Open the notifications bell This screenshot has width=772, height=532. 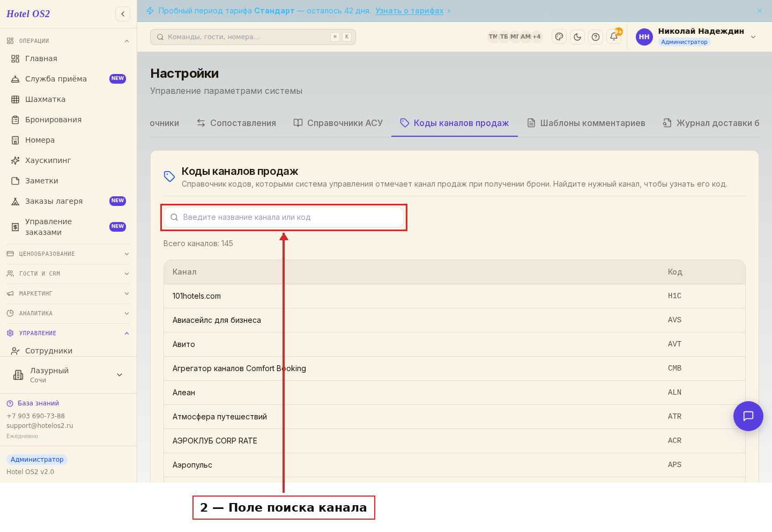pyautogui.click(x=614, y=37)
